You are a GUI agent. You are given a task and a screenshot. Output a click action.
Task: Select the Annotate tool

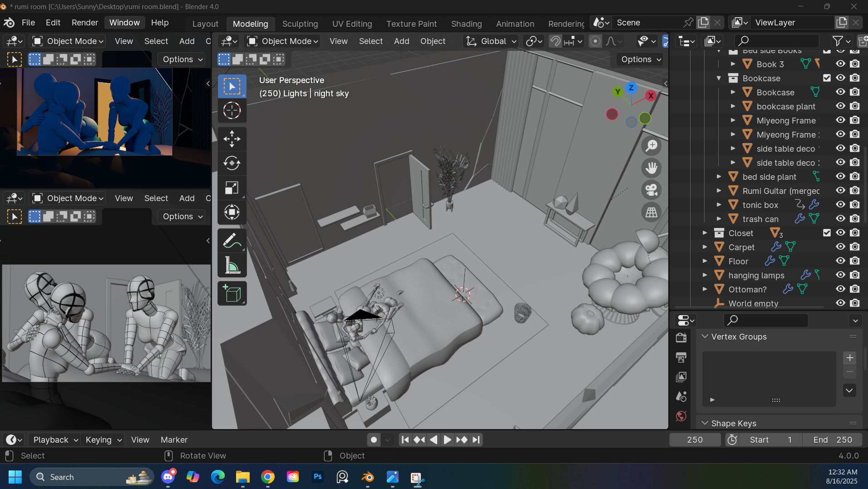(232, 241)
